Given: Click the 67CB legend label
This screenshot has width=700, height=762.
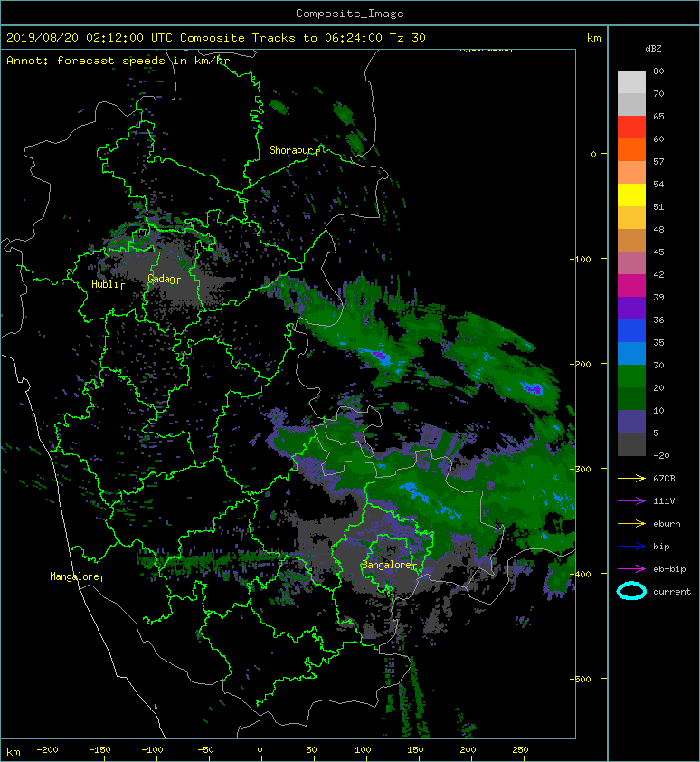Looking at the screenshot, I should coord(664,479).
